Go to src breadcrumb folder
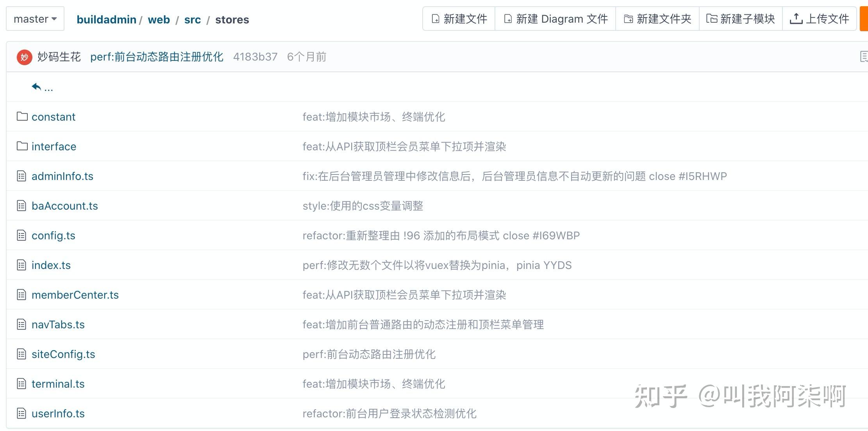 (193, 20)
